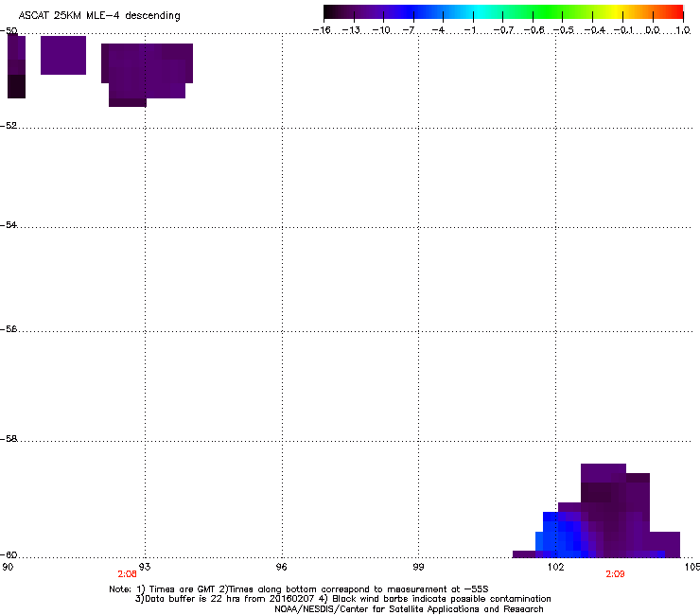Click the -56 latitude axis label
The height and width of the screenshot is (615, 700).
[9, 328]
